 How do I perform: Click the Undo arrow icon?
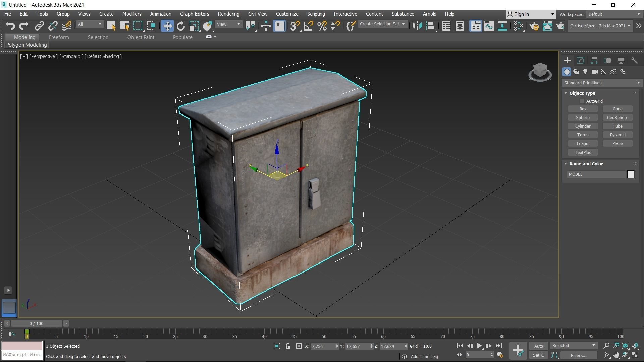point(10,26)
